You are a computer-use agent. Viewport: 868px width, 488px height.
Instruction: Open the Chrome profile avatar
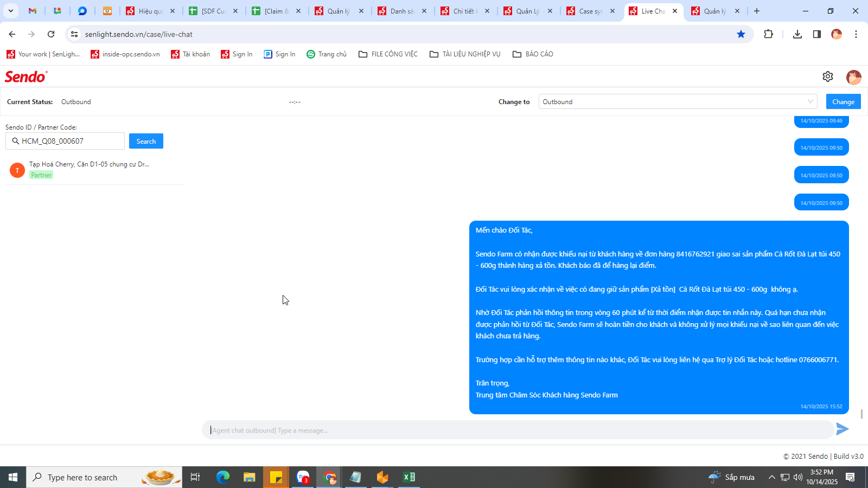837,34
